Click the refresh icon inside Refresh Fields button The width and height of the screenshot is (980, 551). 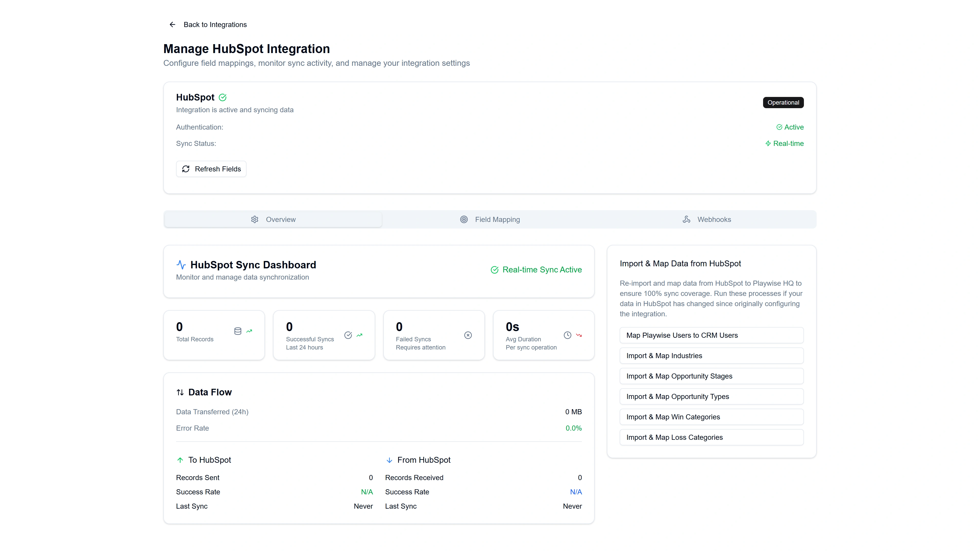click(186, 168)
